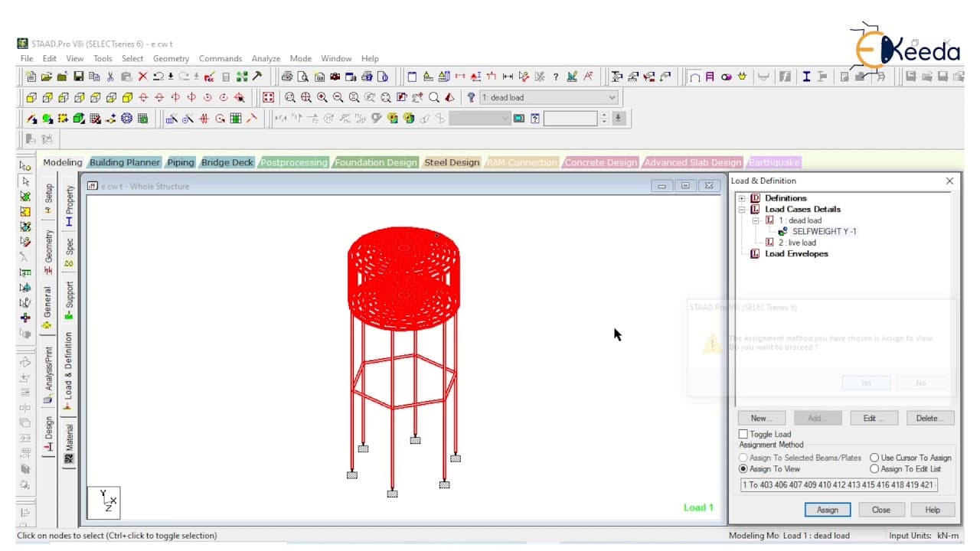This screenshot has height=551, width=980.
Task: Click the empty input box in third toolbar
Action: click(570, 119)
